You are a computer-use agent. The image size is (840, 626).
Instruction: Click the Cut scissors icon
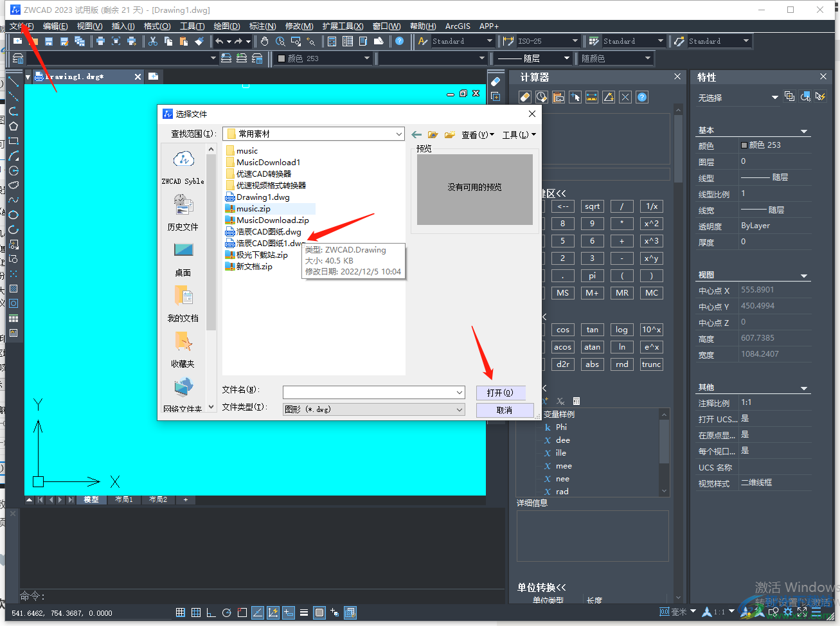click(153, 41)
